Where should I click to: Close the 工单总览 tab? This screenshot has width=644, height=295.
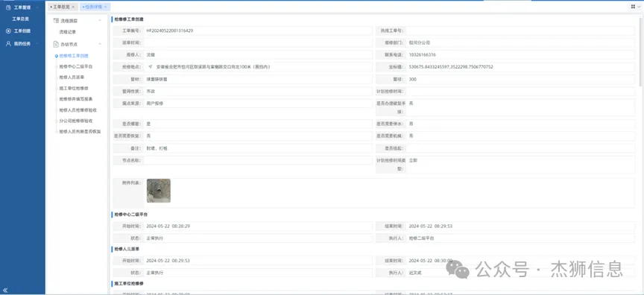[73, 7]
